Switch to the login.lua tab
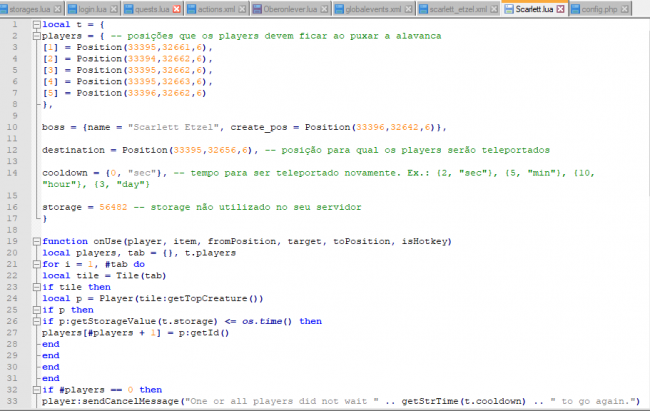 coord(92,9)
